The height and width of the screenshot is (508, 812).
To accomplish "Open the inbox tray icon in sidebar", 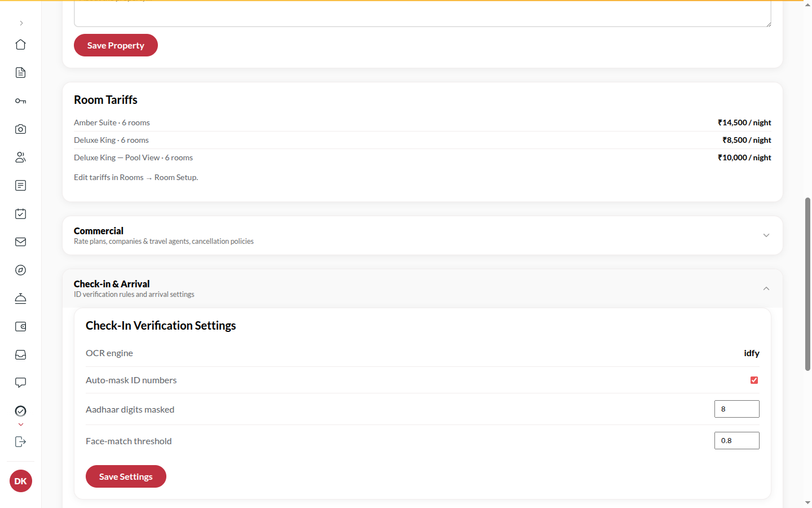I will (x=21, y=355).
